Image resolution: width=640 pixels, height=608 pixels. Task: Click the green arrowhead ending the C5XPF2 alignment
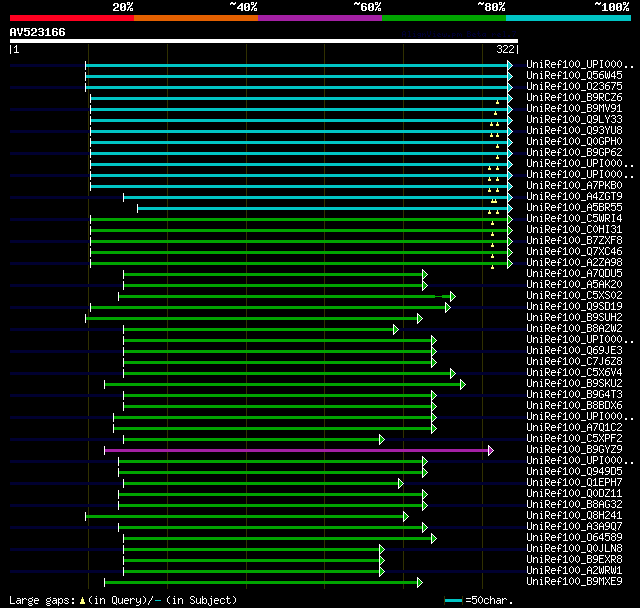click(382, 439)
